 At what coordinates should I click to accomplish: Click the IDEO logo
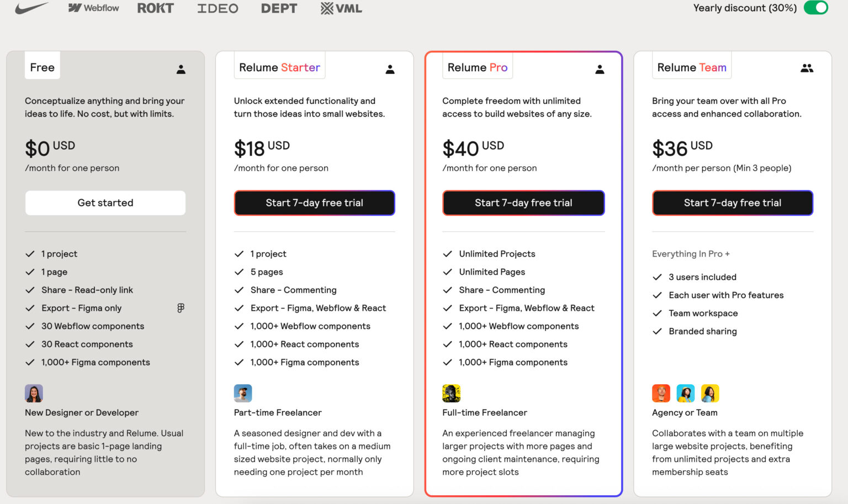[x=218, y=8]
